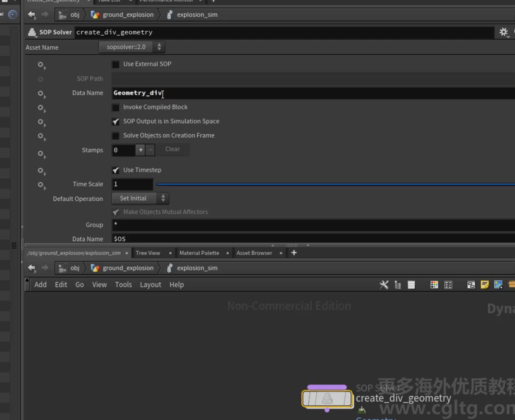
Task: Open the parameter gear settings menu
Action: 504,32
